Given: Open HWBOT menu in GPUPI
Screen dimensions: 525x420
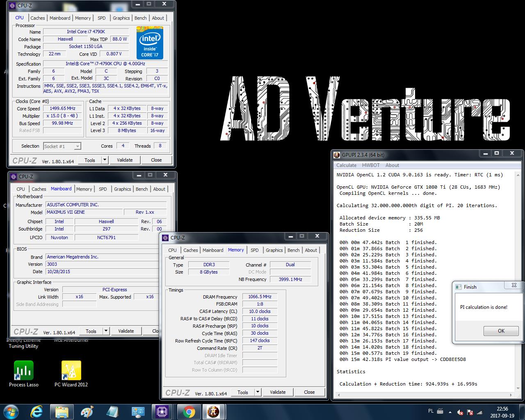Looking at the screenshot, I should (371, 165).
